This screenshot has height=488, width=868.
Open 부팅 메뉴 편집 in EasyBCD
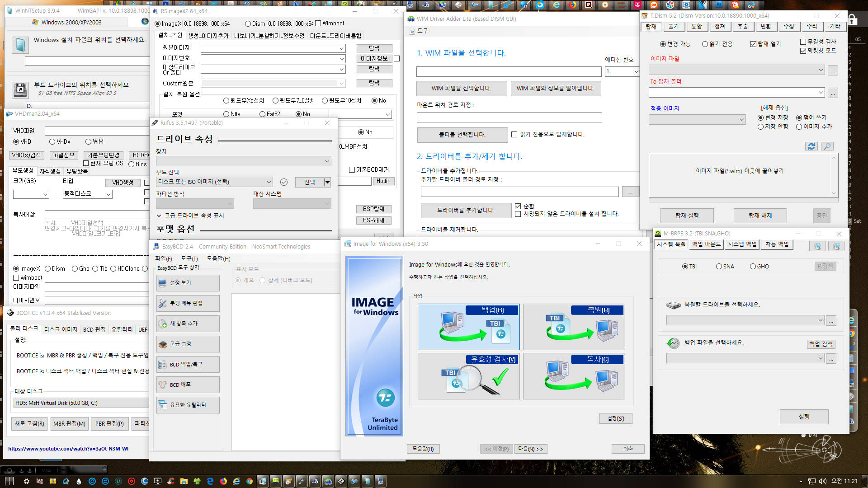(x=188, y=303)
